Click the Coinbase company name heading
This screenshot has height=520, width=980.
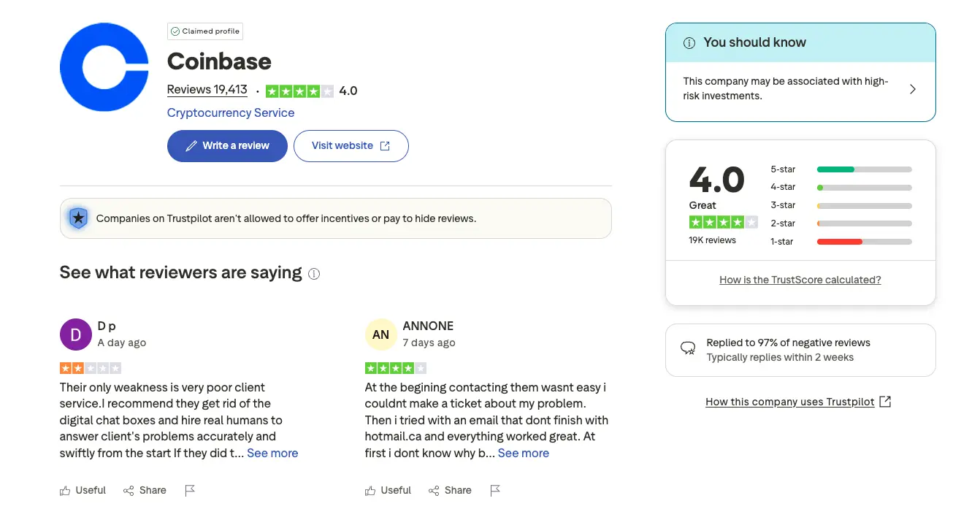click(219, 61)
